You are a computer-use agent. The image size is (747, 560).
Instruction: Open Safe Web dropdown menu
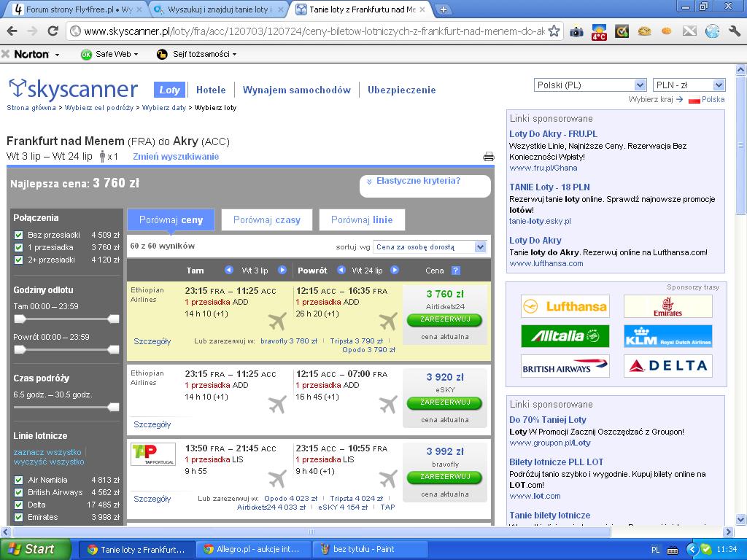117,54
